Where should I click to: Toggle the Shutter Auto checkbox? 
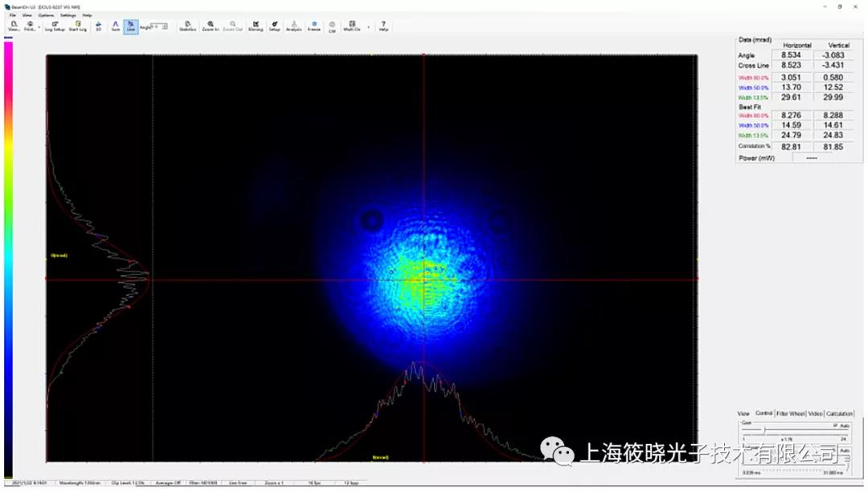836,450
